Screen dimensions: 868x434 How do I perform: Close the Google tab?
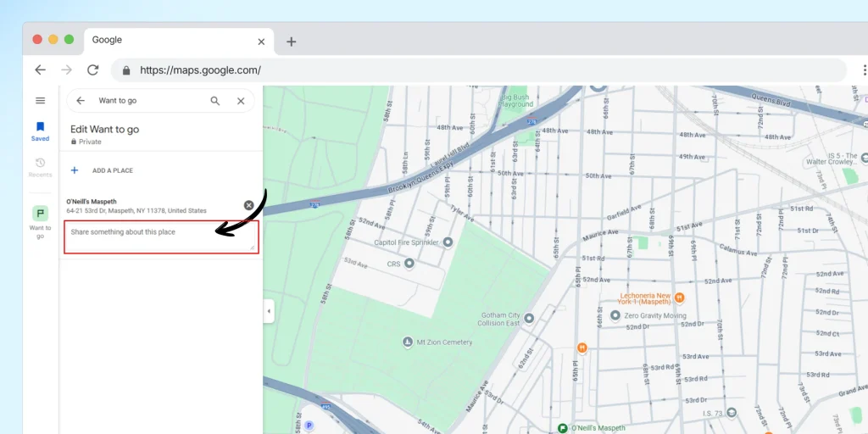(261, 42)
